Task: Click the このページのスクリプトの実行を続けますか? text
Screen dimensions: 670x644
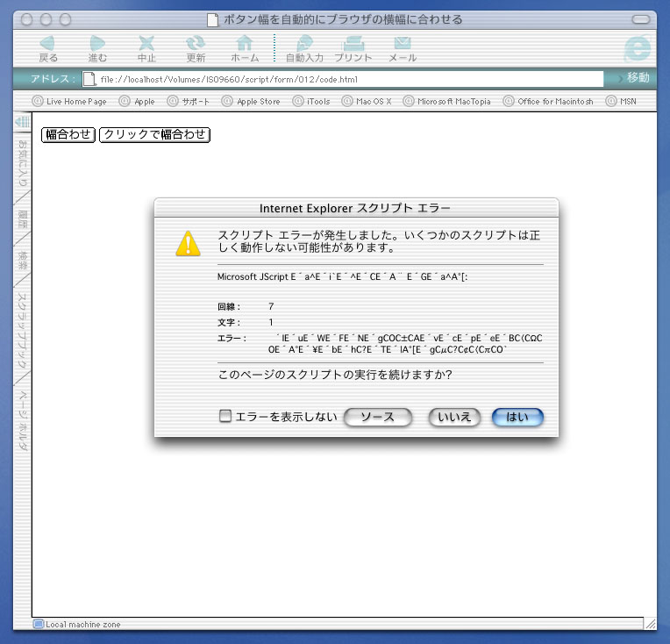Action: [x=335, y=375]
